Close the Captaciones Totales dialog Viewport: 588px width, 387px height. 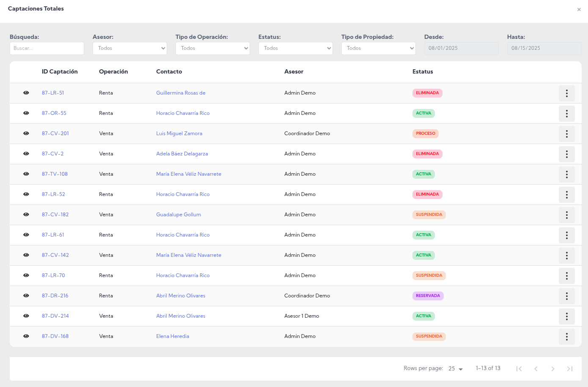click(x=579, y=10)
